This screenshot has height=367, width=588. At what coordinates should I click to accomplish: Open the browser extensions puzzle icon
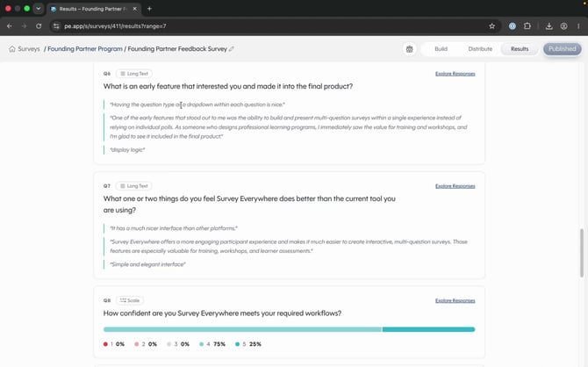pyautogui.click(x=527, y=25)
